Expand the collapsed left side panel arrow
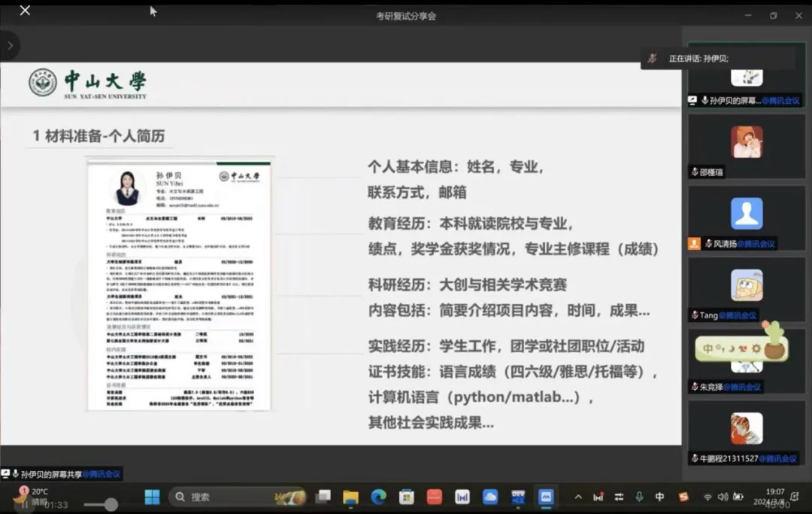The height and width of the screenshot is (514, 812). pyautogui.click(x=10, y=46)
